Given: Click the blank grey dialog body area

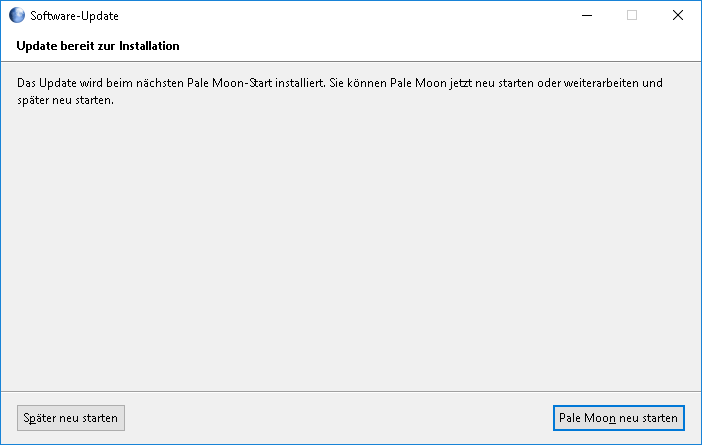Looking at the screenshot, I should tap(351, 246).
